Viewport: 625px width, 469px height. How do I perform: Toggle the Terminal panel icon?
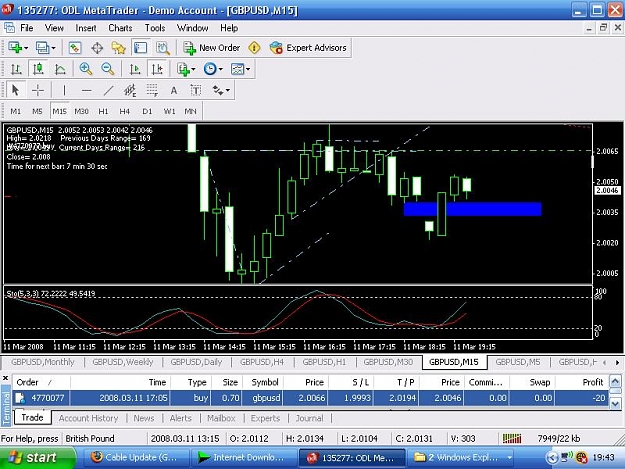point(140,48)
